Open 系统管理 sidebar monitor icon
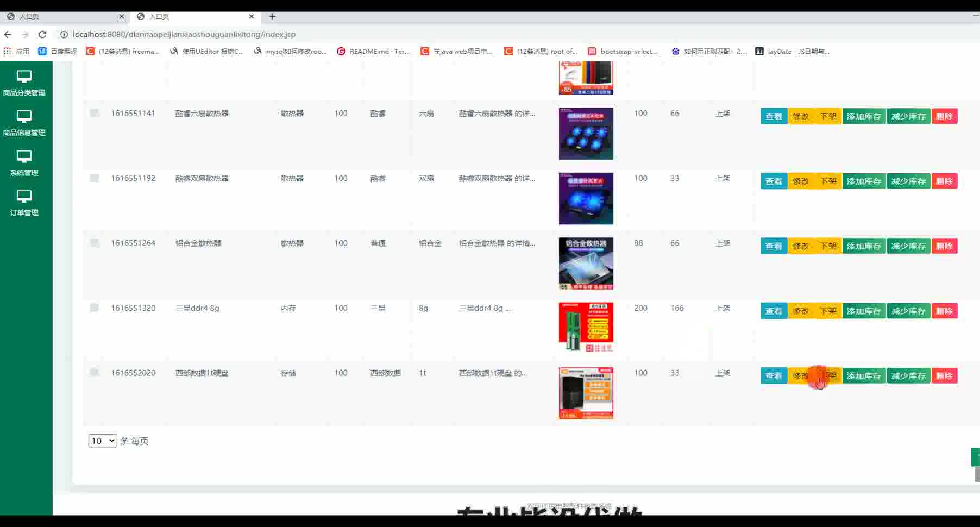The width and height of the screenshot is (980, 527). [x=24, y=157]
